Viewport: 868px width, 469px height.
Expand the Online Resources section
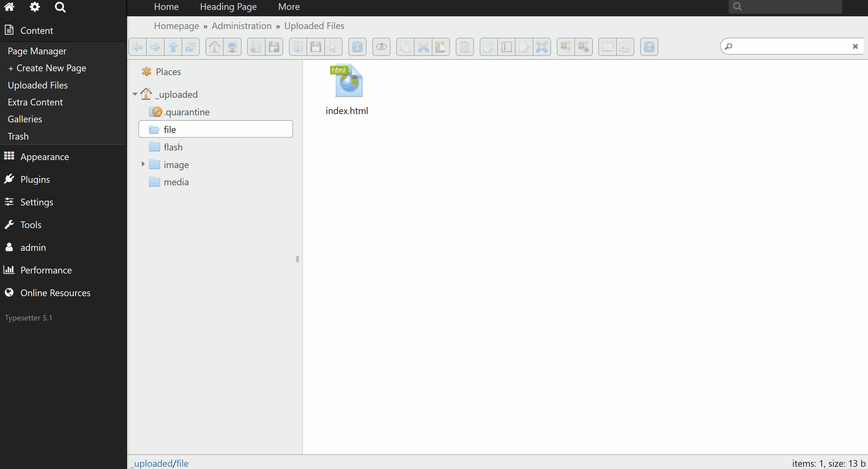pyautogui.click(x=63, y=293)
